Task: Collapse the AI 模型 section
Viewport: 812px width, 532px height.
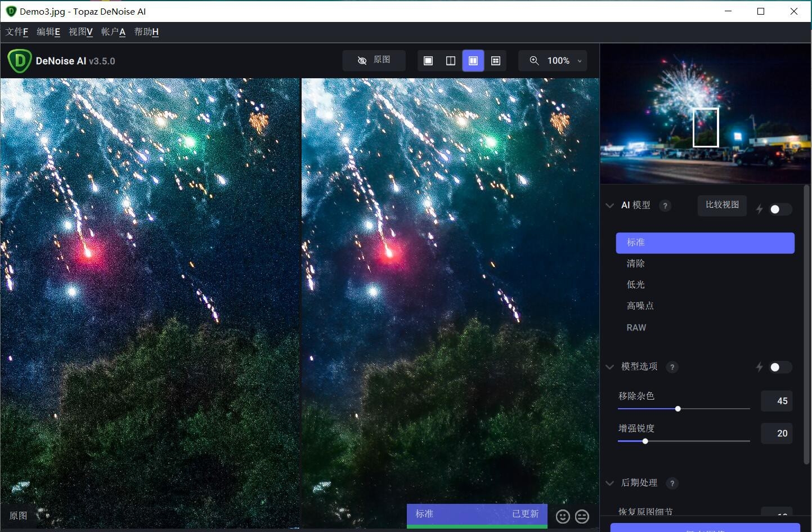Action: click(x=609, y=205)
